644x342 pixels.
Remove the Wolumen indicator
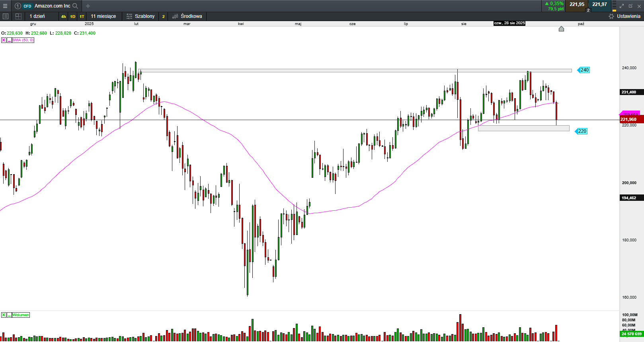click(4, 315)
